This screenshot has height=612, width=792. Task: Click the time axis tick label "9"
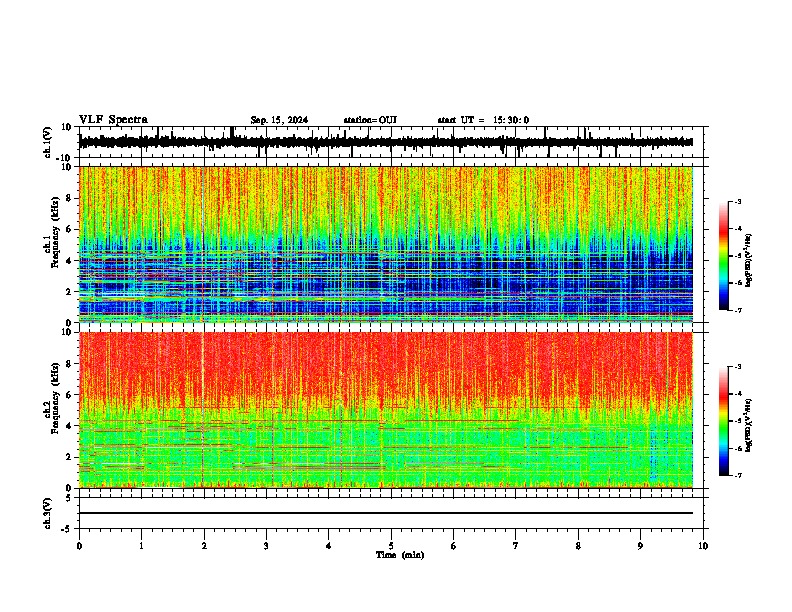(x=640, y=546)
